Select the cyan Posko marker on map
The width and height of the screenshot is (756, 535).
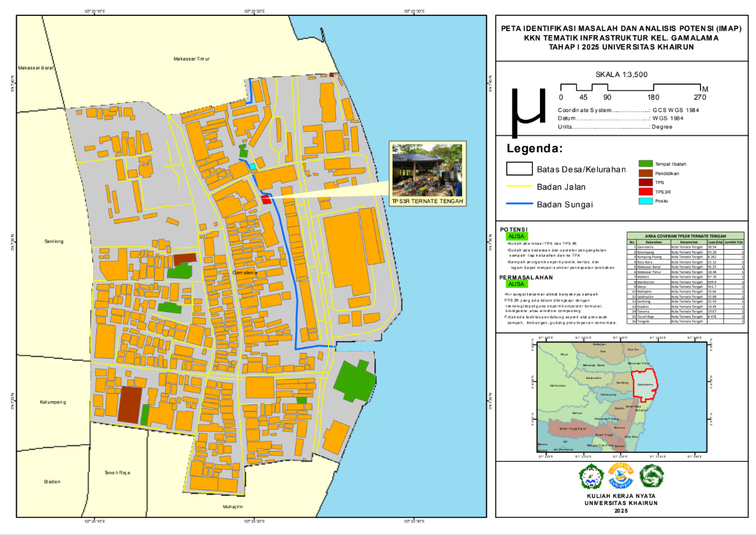pyautogui.click(x=253, y=167)
